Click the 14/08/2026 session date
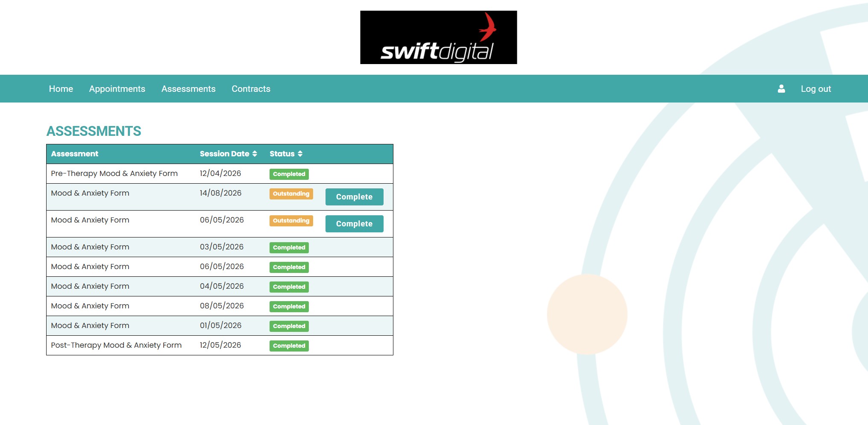 coord(220,193)
